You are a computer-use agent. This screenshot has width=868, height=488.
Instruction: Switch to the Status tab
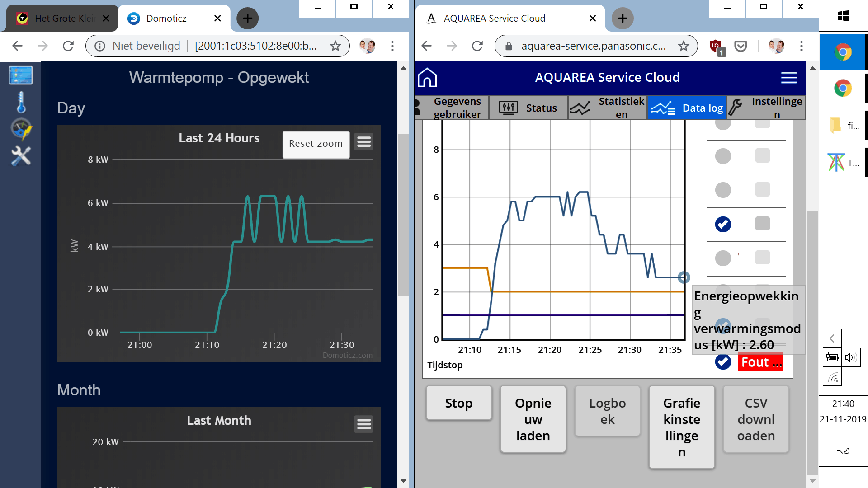(528, 108)
